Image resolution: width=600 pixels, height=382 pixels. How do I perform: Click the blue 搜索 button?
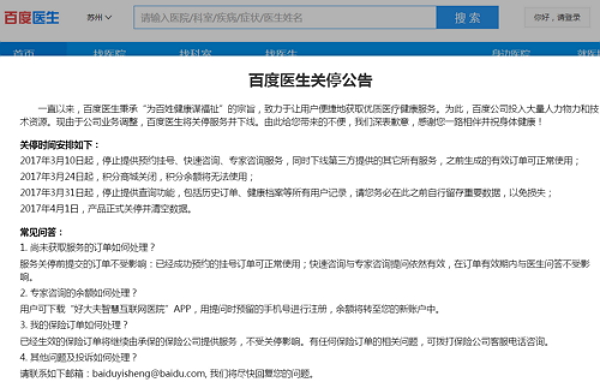coord(467,17)
